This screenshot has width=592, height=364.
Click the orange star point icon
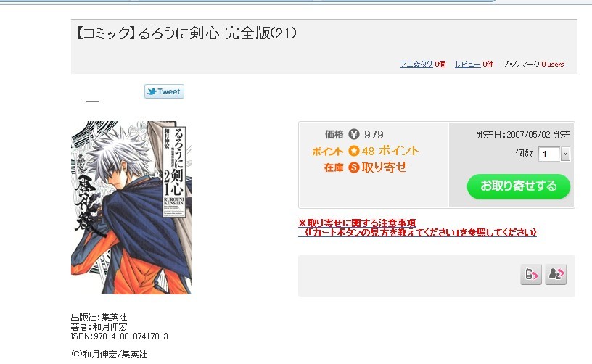(354, 151)
